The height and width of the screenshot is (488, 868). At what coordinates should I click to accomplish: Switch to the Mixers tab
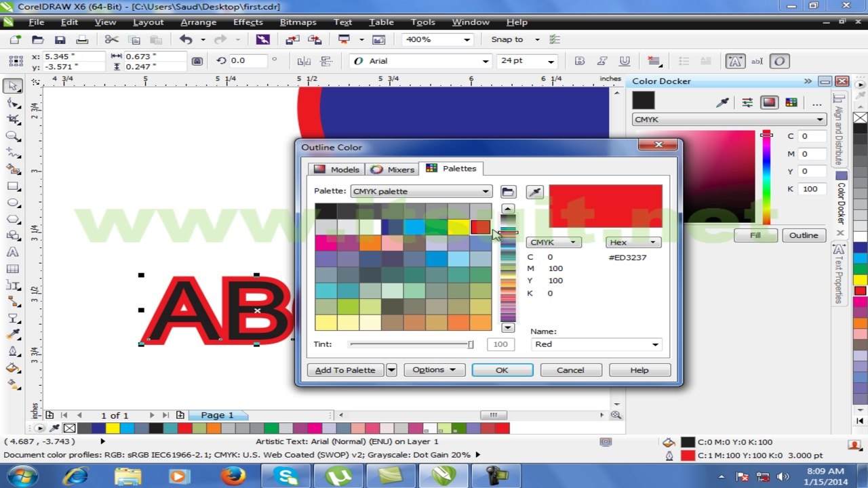392,169
